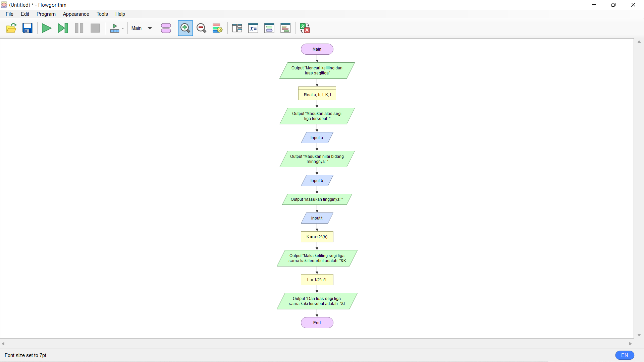Open the translation tool
This screenshot has width=644, height=362.
[305, 28]
